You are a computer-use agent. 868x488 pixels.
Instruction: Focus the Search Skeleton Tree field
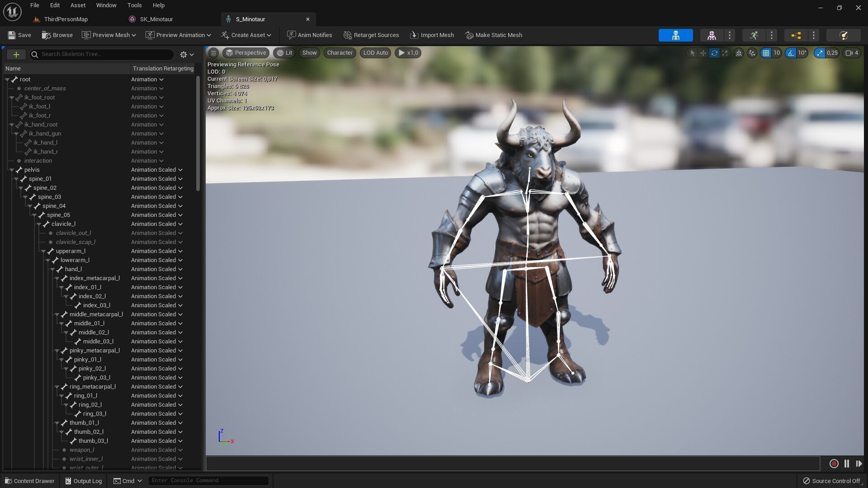point(102,54)
